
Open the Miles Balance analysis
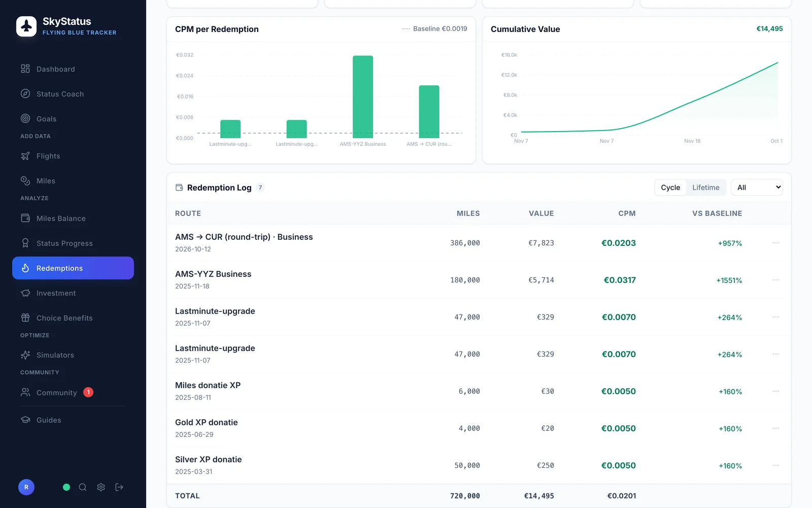coord(73,218)
